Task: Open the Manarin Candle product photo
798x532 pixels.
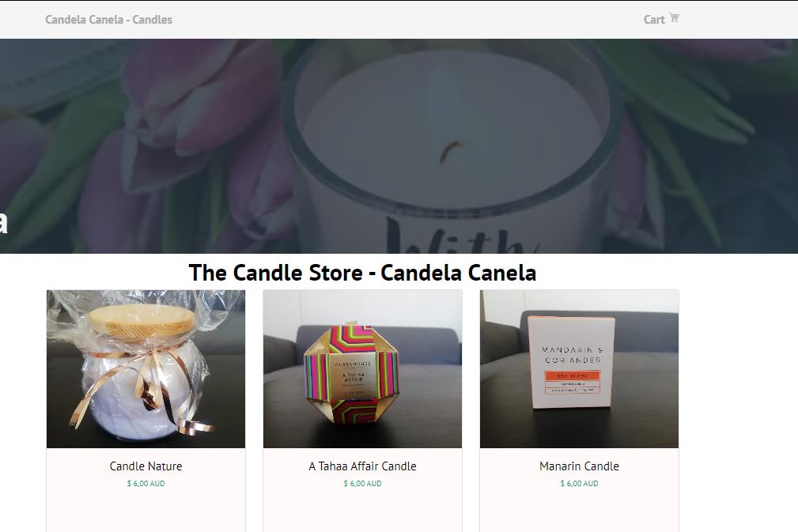Action: click(579, 368)
